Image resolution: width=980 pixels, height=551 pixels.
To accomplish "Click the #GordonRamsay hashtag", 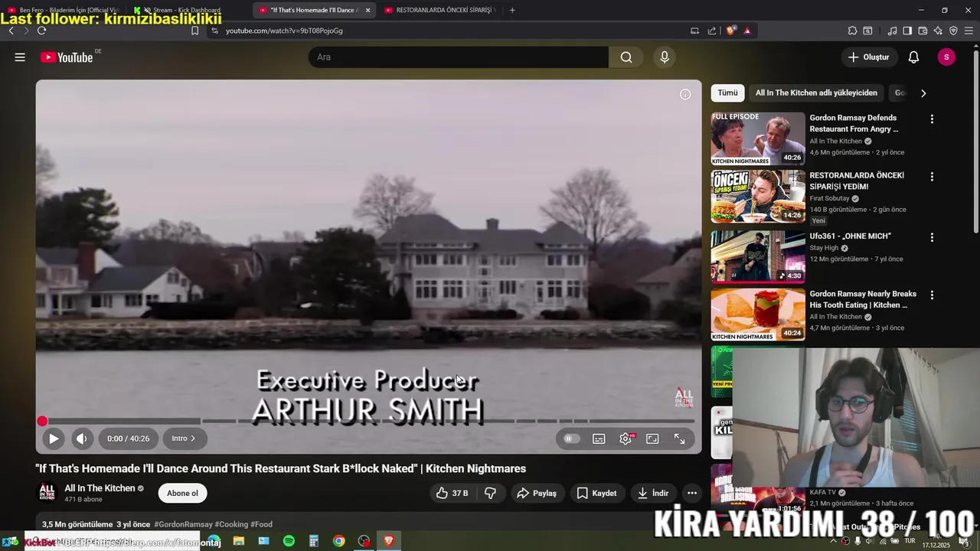I will [x=183, y=524].
